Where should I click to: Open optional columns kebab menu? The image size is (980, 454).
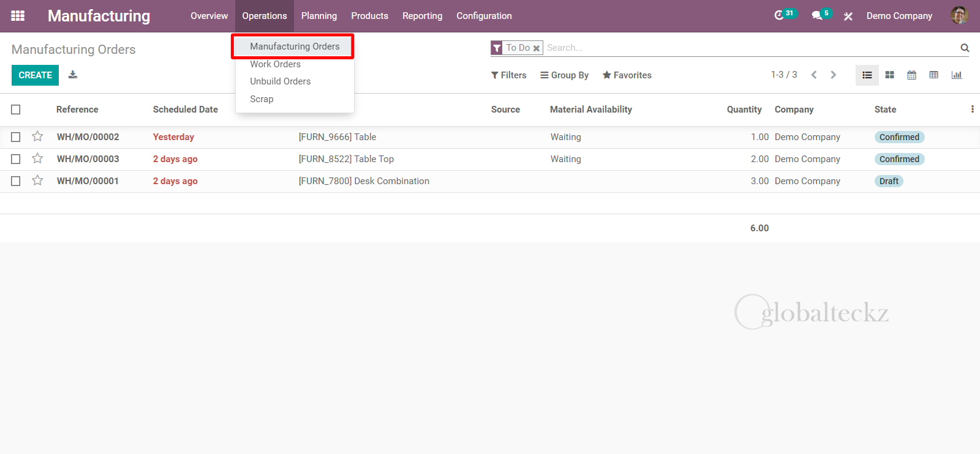(972, 110)
